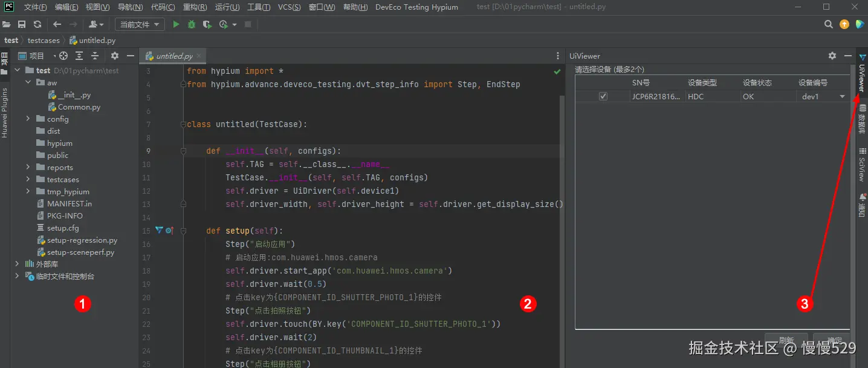The width and height of the screenshot is (868, 368).
Task: Click the green inspection checkmark in editor
Action: coord(557,71)
